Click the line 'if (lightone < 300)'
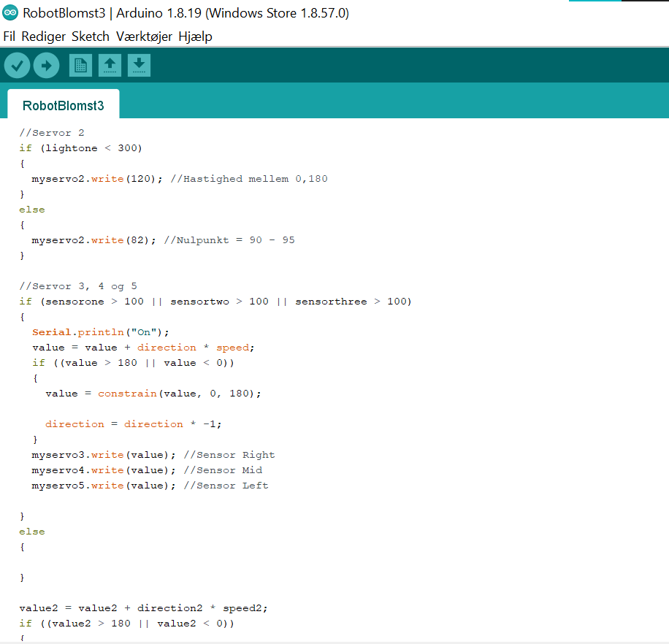The image size is (669, 644). coord(80,148)
